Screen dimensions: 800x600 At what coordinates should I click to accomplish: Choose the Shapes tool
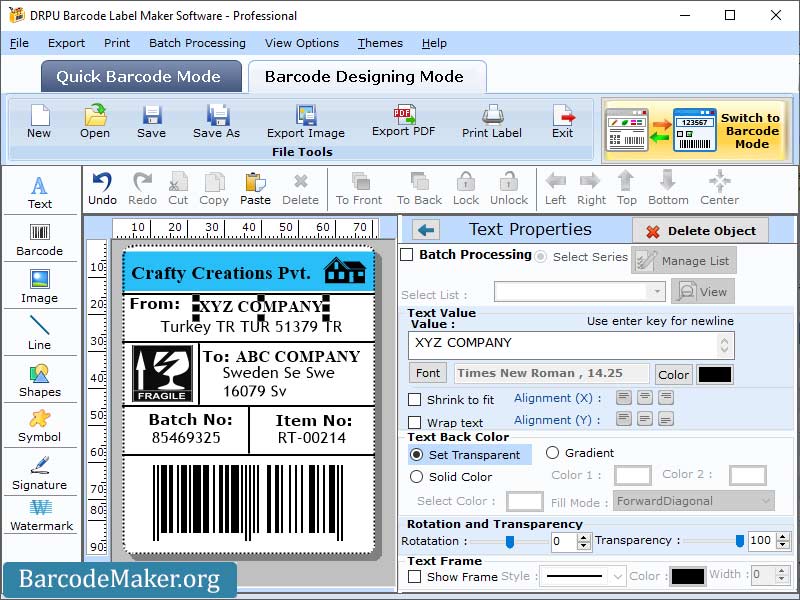(40, 380)
